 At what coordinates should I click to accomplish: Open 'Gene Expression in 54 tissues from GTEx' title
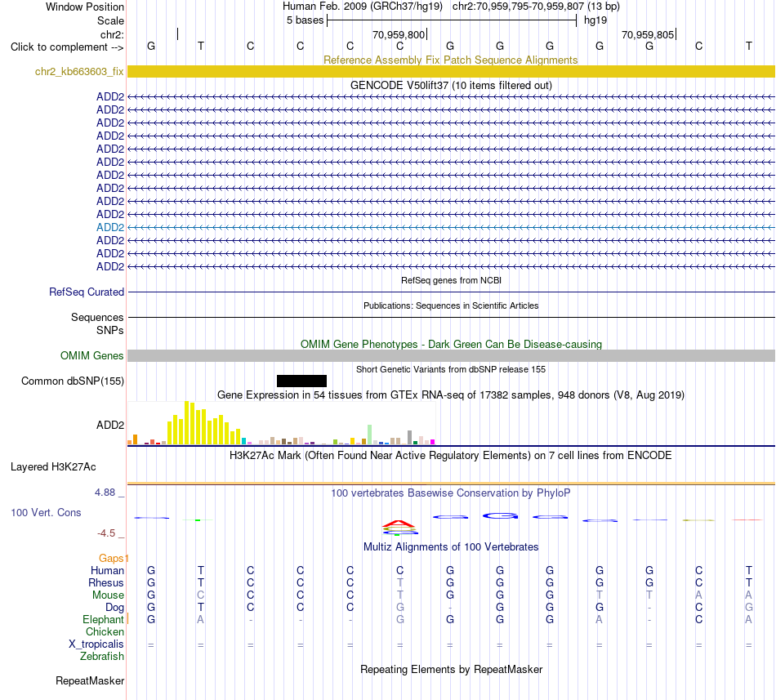[451, 395]
